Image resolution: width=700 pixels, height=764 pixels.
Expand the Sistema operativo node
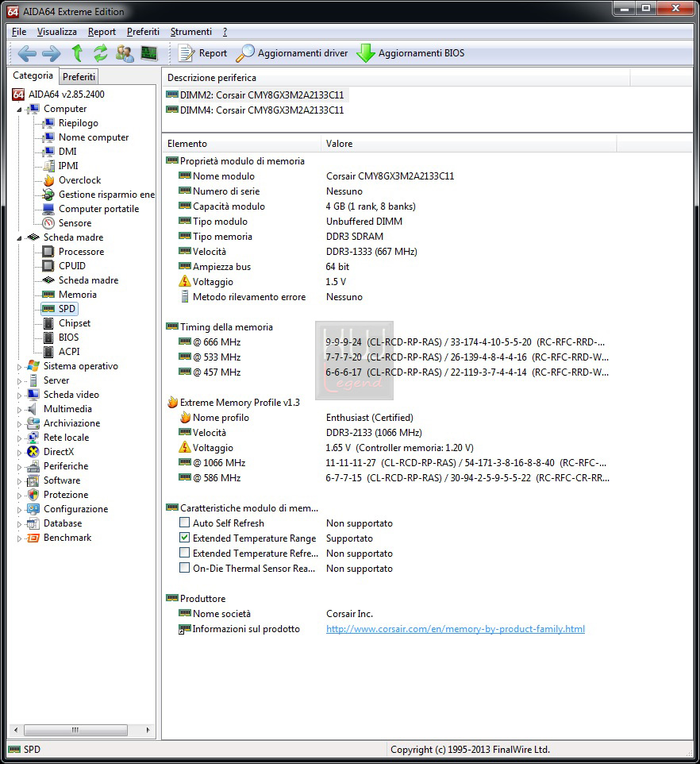[20, 367]
